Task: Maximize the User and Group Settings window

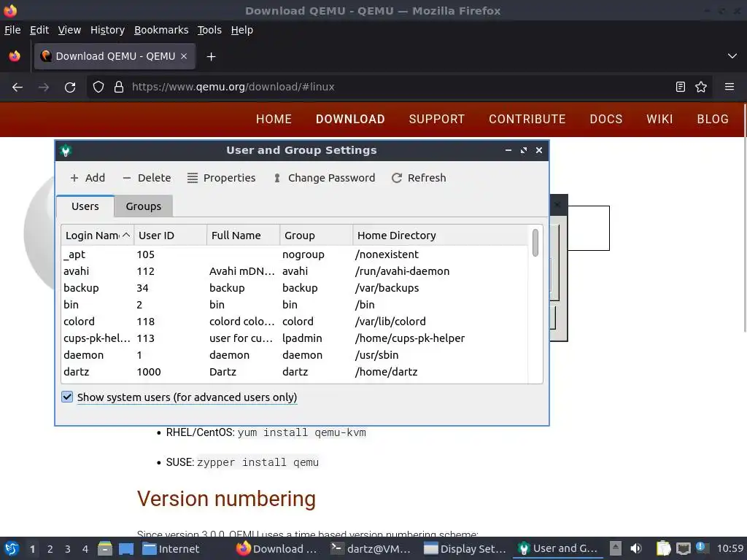Action: pyautogui.click(x=524, y=150)
